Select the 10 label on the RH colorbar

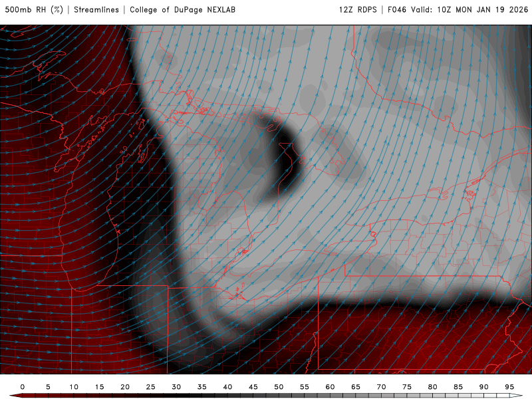click(x=74, y=387)
